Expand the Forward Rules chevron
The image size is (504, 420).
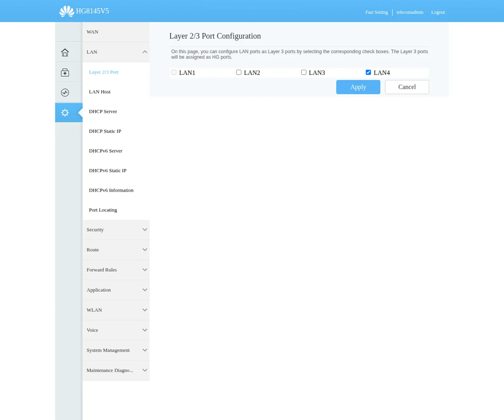tap(145, 270)
